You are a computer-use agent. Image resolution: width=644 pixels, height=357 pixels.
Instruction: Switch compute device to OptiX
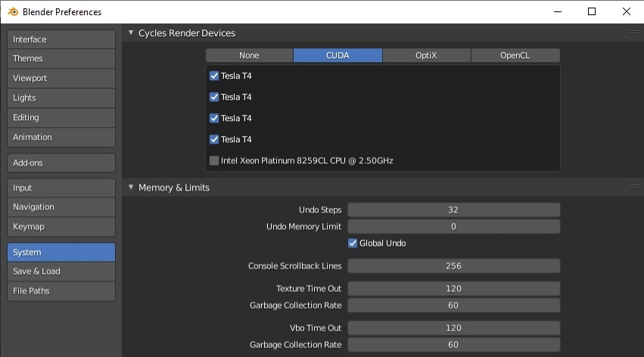(426, 55)
